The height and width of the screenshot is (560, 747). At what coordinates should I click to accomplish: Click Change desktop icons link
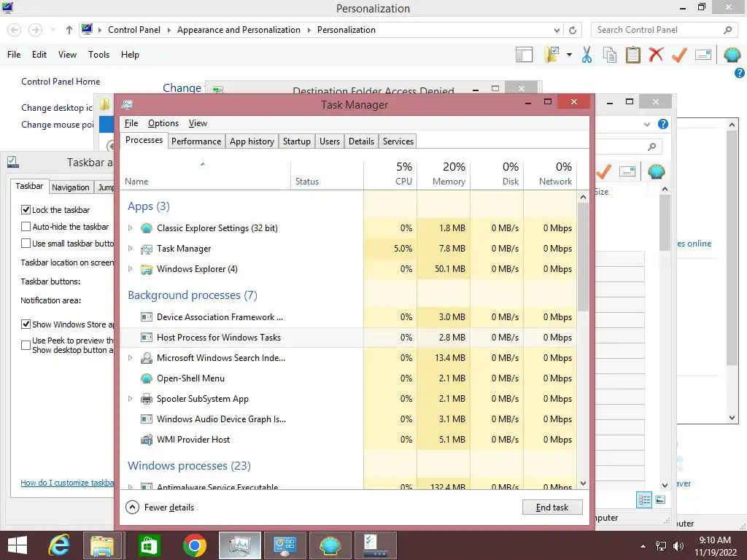click(x=57, y=108)
